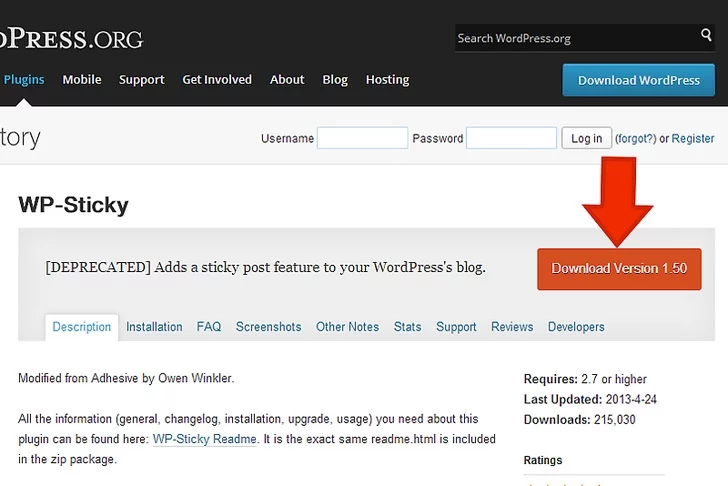Go to the Mobile nav link

(82, 80)
